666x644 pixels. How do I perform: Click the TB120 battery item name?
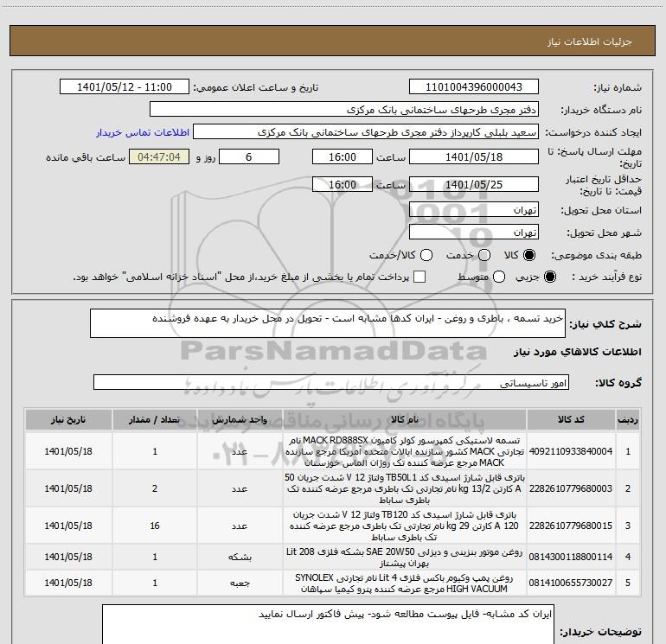click(x=405, y=526)
